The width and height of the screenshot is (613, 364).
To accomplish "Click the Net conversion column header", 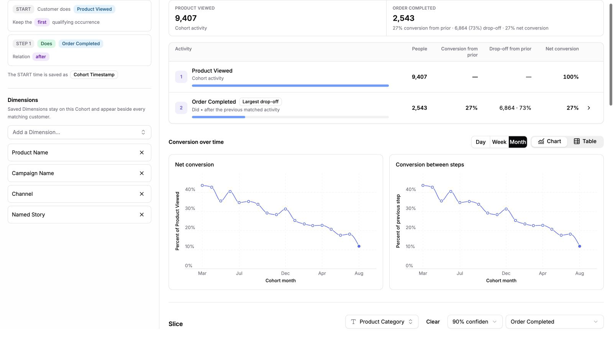I will point(562,49).
